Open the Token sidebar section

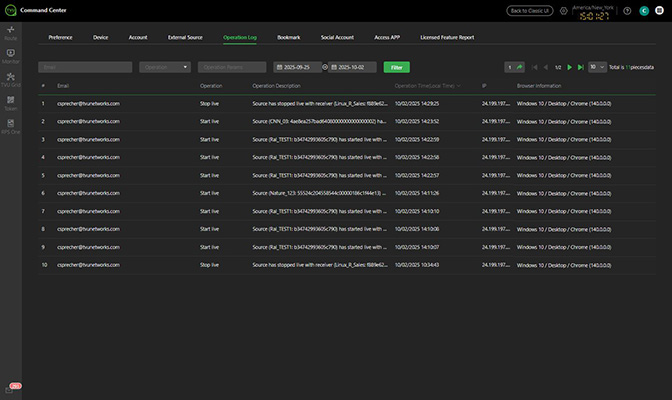[11, 103]
